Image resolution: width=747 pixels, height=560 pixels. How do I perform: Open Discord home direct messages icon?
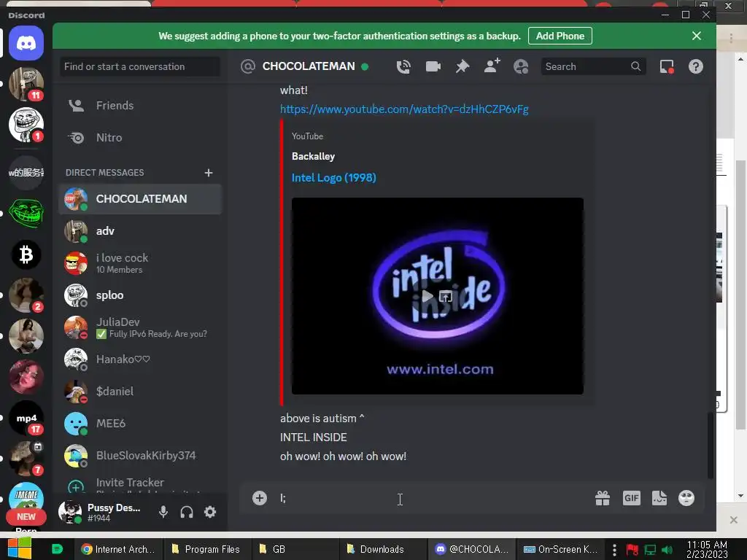(x=26, y=43)
